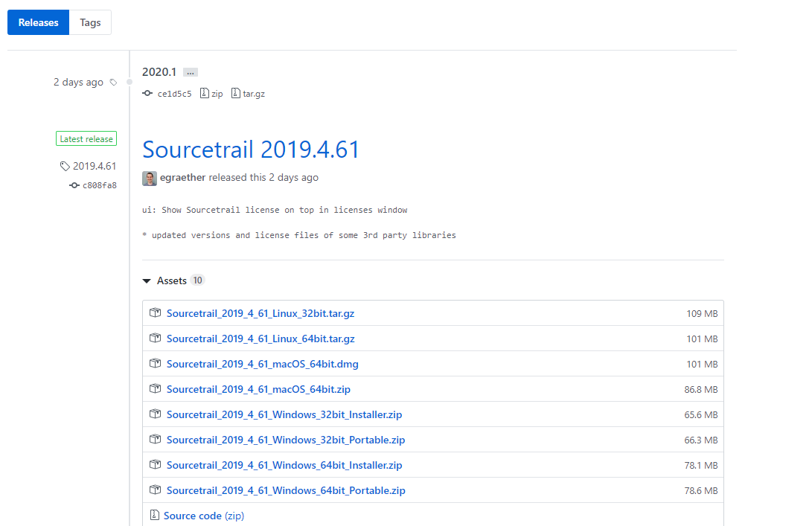The image size is (812, 526).
Task: Download Source code (zip)
Action: pos(204,516)
